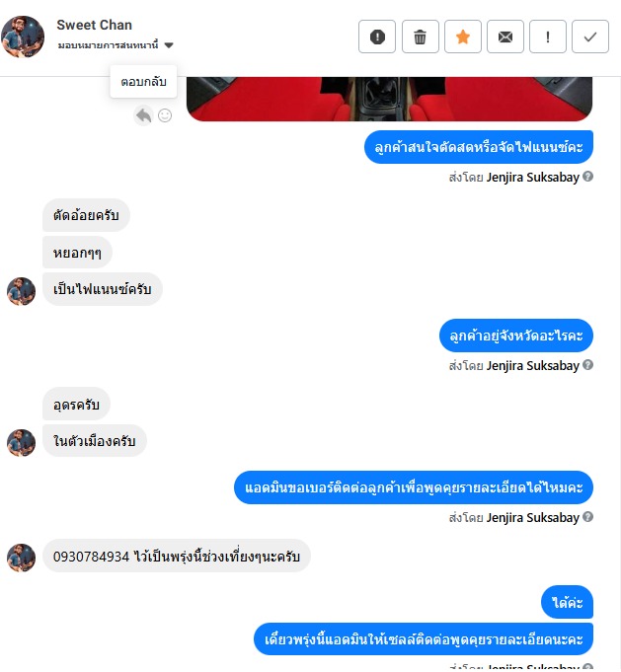Click the ตอบกลับ tooltip label
Screen dimensions: 621x672
(143, 82)
